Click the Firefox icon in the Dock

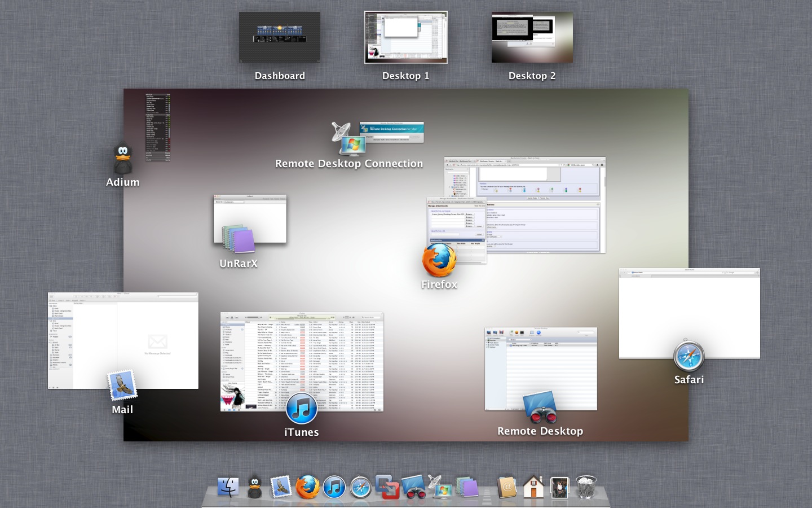tap(307, 487)
